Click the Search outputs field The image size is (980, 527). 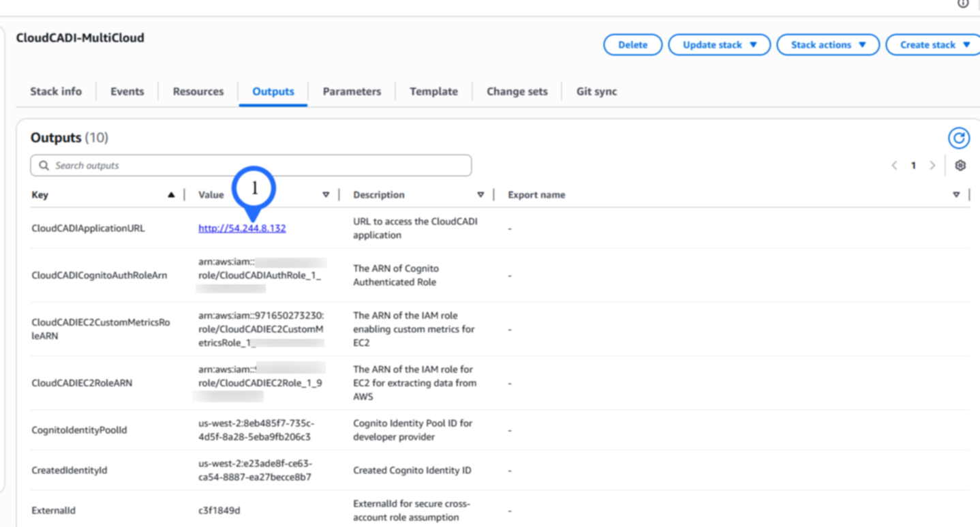coord(251,166)
